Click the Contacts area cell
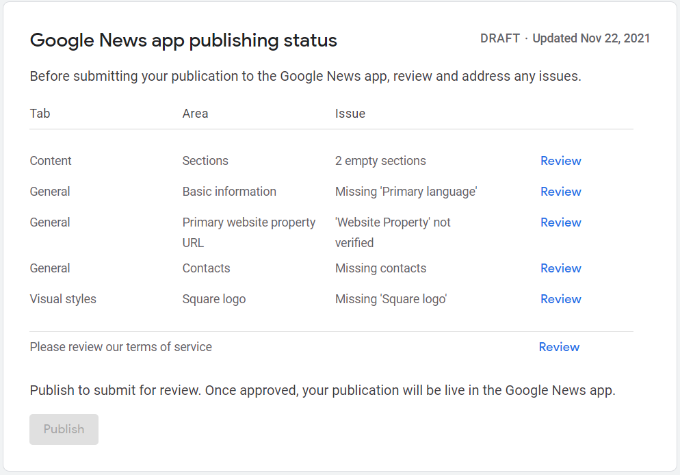The image size is (680, 475). tap(206, 268)
